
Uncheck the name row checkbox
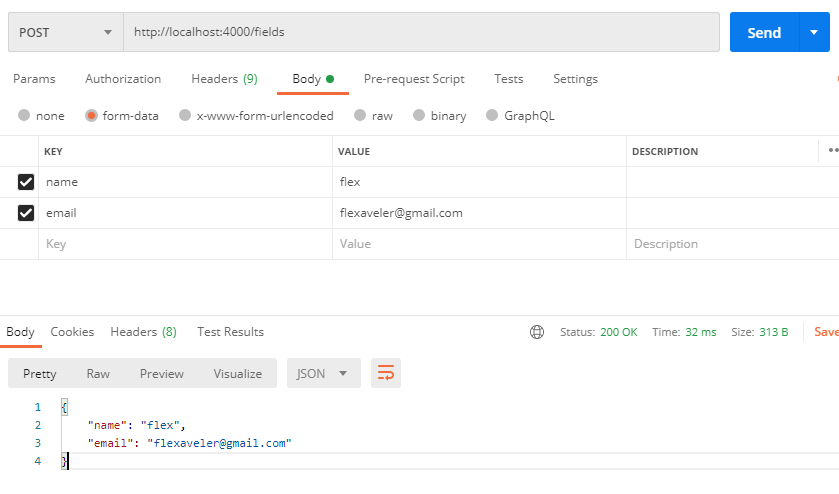[x=26, y=182]
